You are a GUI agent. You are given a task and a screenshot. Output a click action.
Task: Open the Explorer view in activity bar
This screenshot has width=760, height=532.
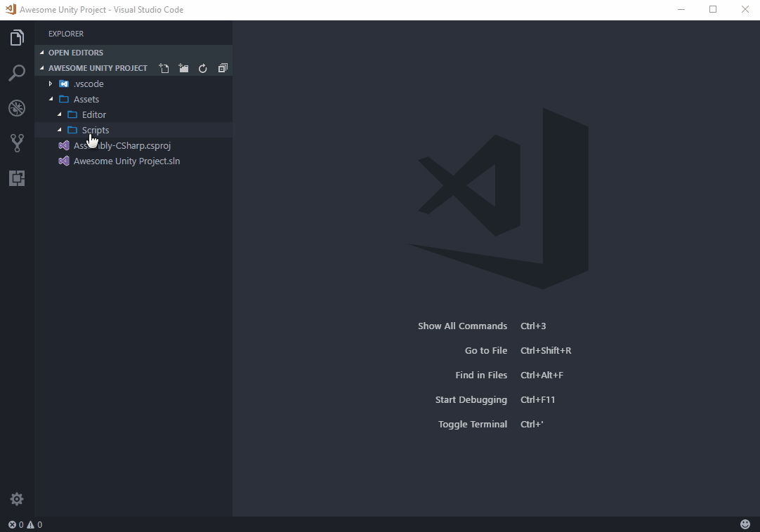tap(17, 38)
